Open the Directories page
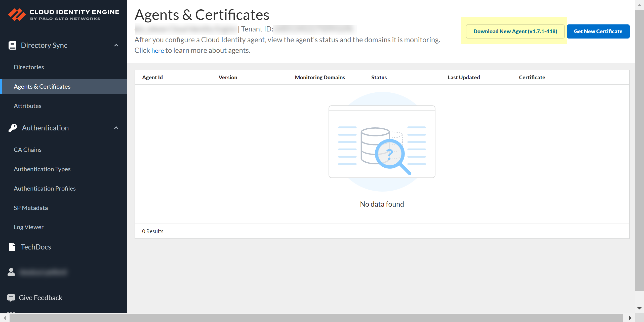 29,67
